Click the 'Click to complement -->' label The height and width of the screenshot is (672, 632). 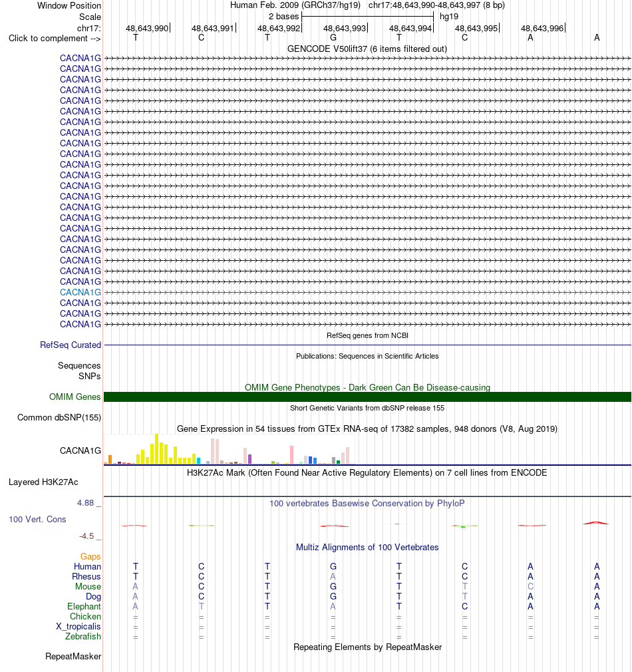point(55,39)
